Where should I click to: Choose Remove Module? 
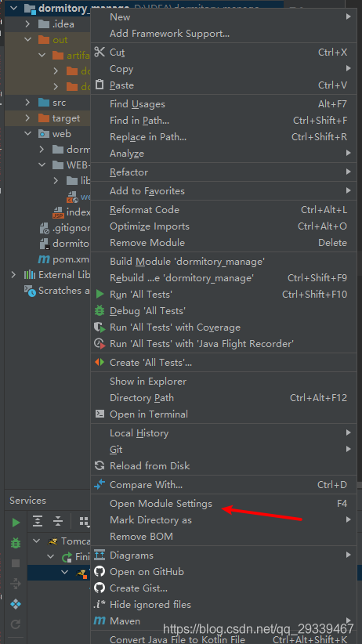coord(223,242)
